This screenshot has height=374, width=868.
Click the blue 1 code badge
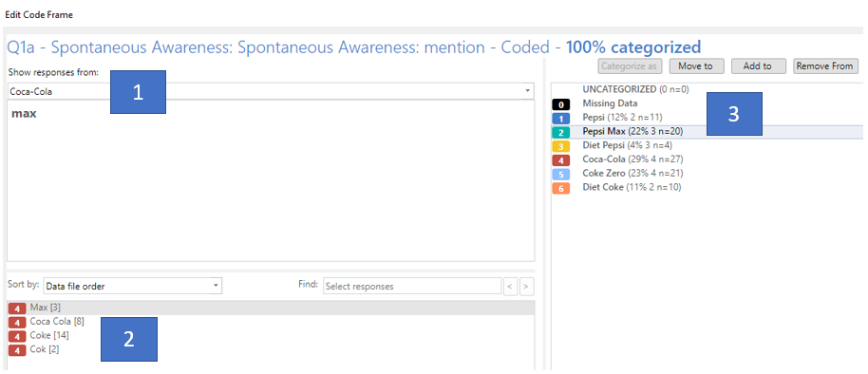pyautogui.click(x=560, y=118)
